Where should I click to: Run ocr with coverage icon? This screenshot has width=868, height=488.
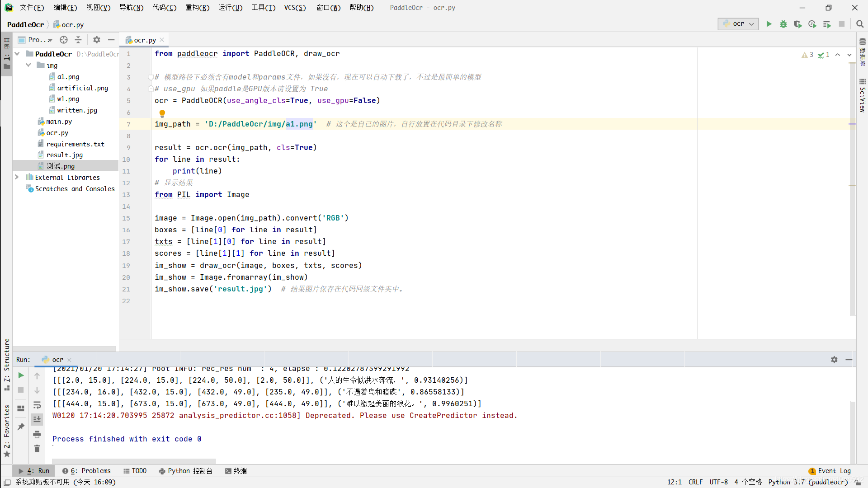798,24
